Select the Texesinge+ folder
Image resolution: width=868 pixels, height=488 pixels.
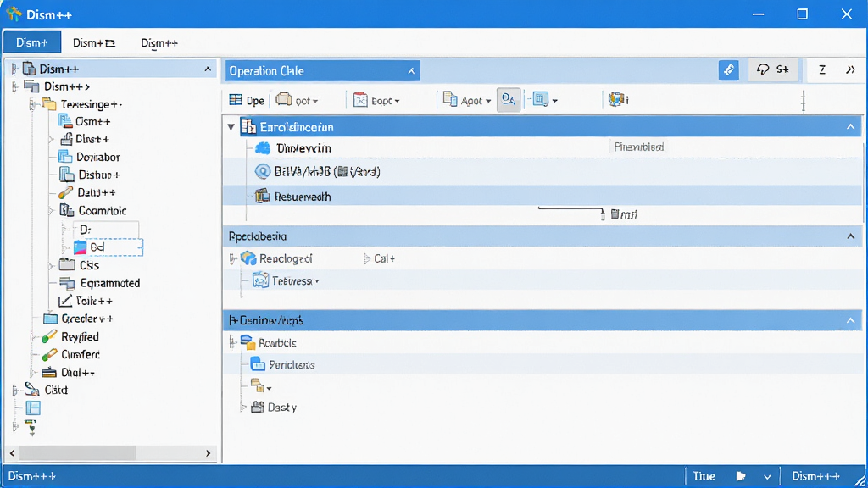(82, 104)
